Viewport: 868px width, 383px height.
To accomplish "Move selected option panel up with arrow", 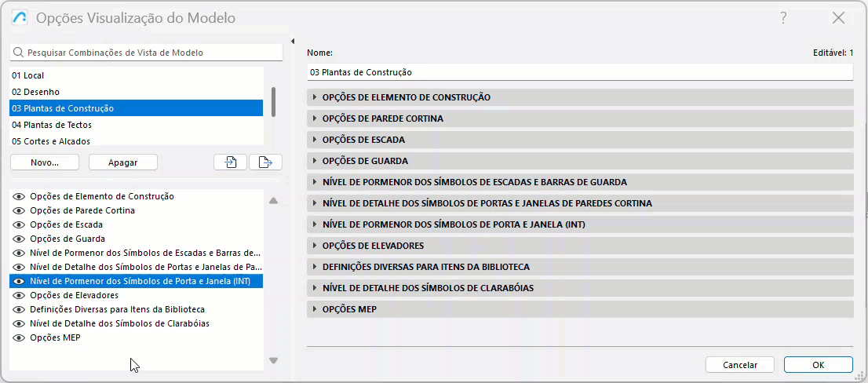I will 273,201.
